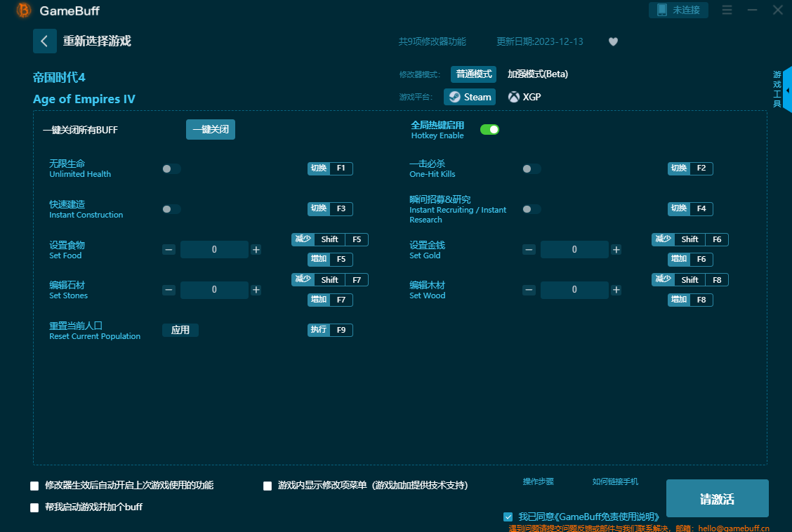Click the back arrow icon
The height and width of the screenshot is (532, 792).
click(x=44, y=41)
